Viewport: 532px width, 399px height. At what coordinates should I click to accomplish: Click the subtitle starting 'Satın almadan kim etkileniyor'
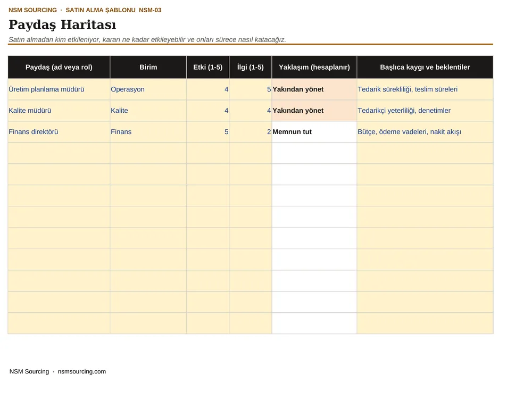pyautogui.click(x=147, y=40)
